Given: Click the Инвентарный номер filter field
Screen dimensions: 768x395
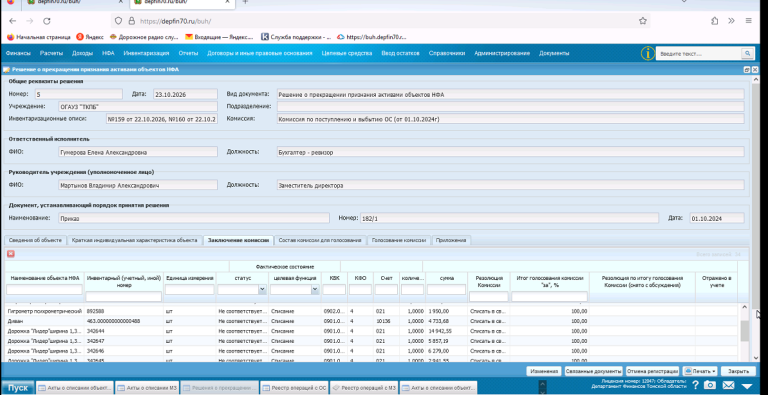Looking at the screenshot, I should tap(123, 296).
